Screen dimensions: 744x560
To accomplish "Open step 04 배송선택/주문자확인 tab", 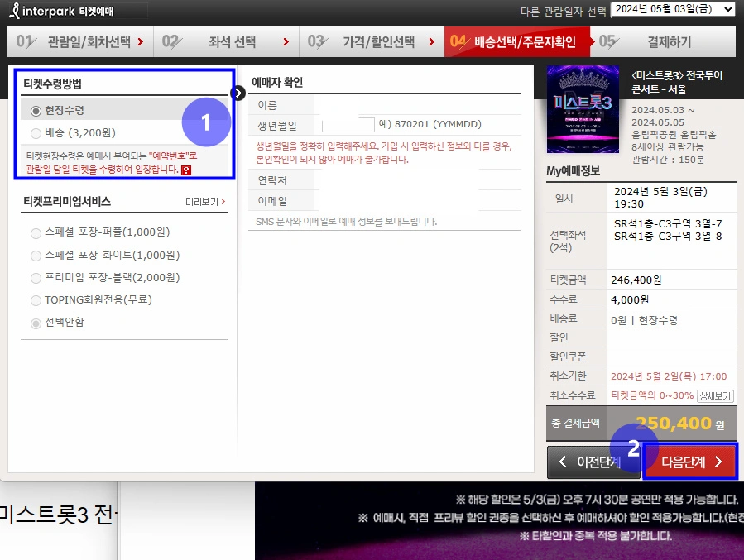I will click(517, 41).
